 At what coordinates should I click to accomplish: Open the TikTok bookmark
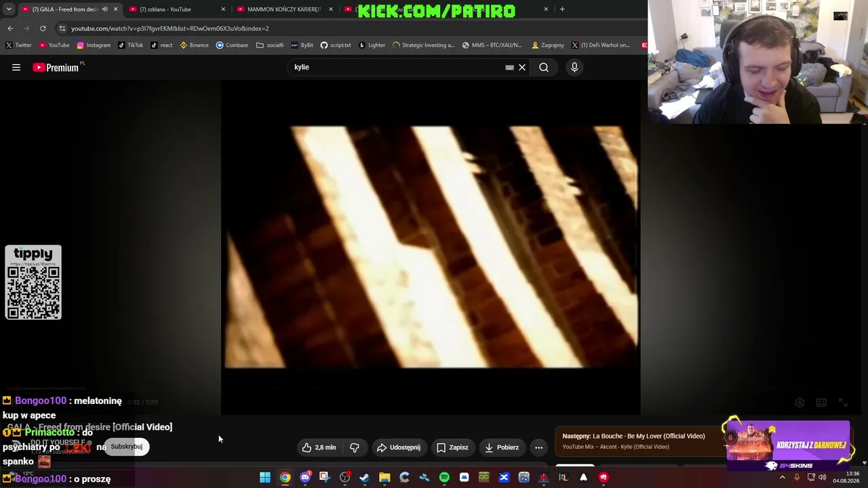(x=131, y=45)
